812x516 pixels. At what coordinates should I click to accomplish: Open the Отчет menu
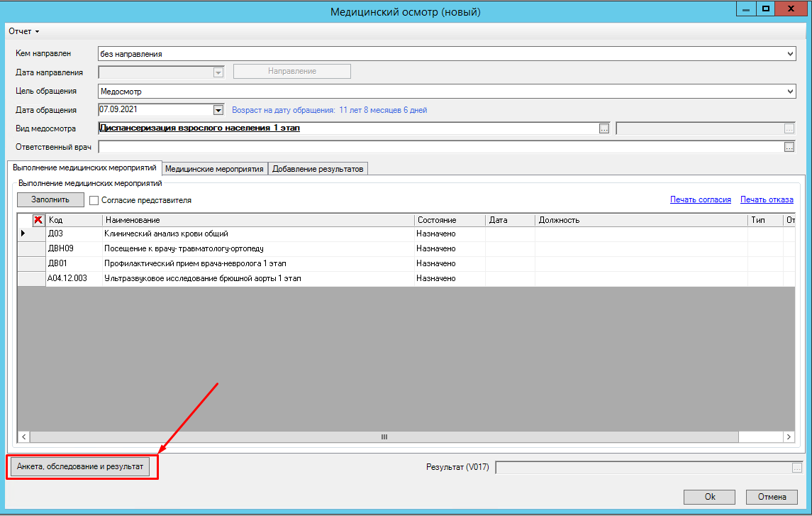click(x=23, y=31)
